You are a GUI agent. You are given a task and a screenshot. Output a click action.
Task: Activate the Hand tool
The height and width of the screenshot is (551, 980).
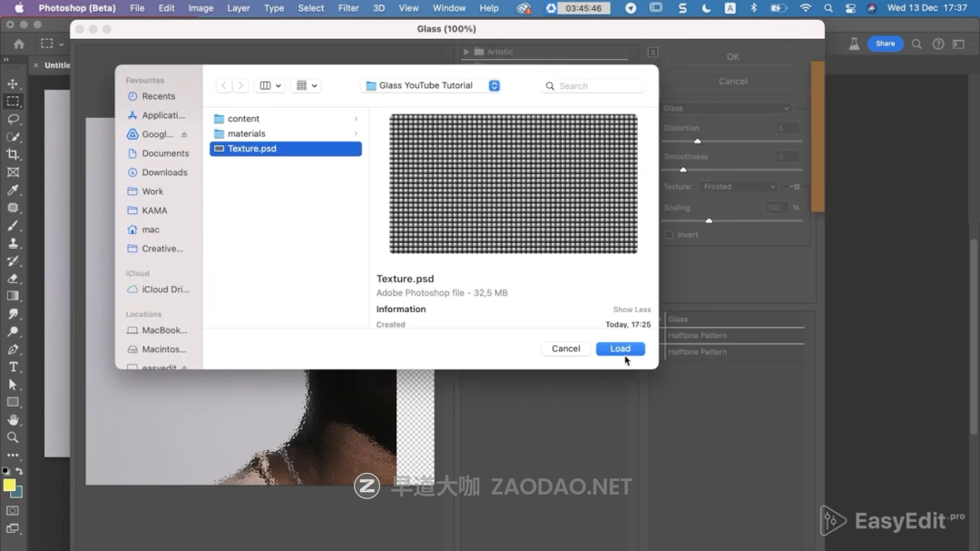[13, 420]
